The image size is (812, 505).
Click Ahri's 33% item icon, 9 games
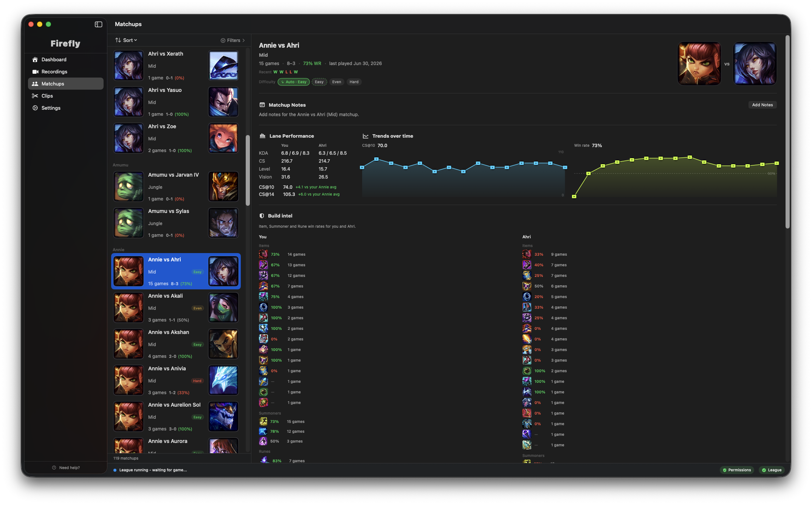(527, 254)
